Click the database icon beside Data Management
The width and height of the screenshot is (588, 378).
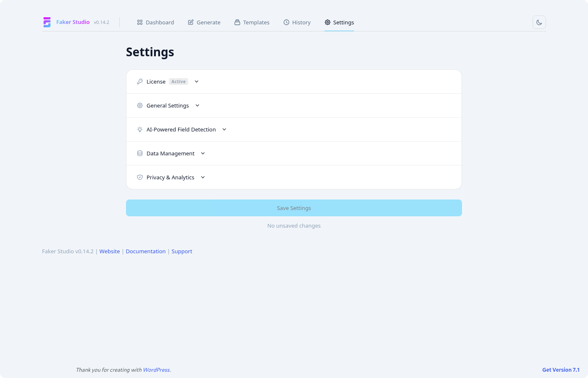(140, 153)
